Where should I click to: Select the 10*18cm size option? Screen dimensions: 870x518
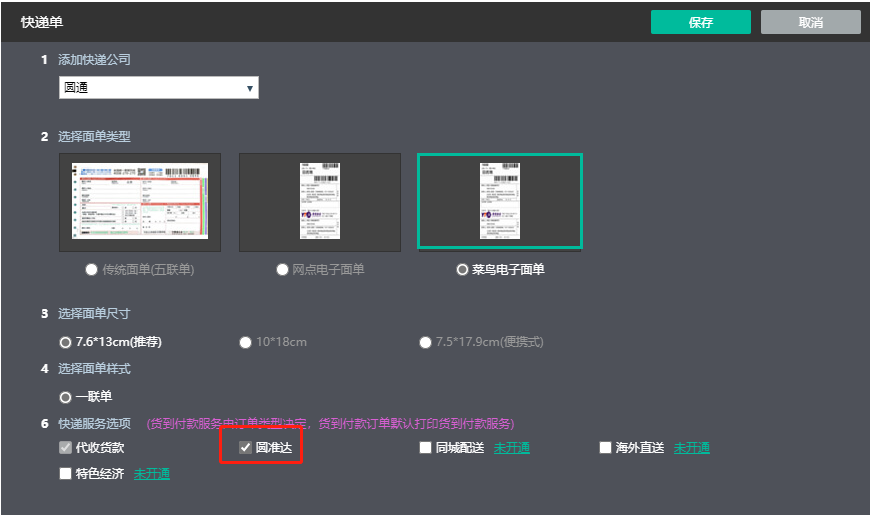click(x=245, y=343)
